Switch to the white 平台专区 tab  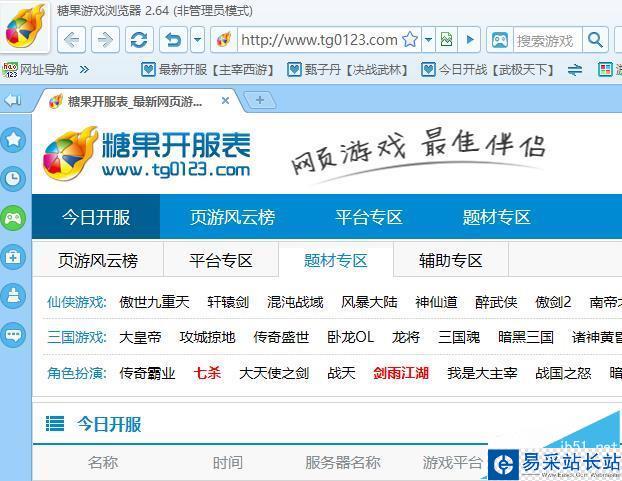pos(221,261)
